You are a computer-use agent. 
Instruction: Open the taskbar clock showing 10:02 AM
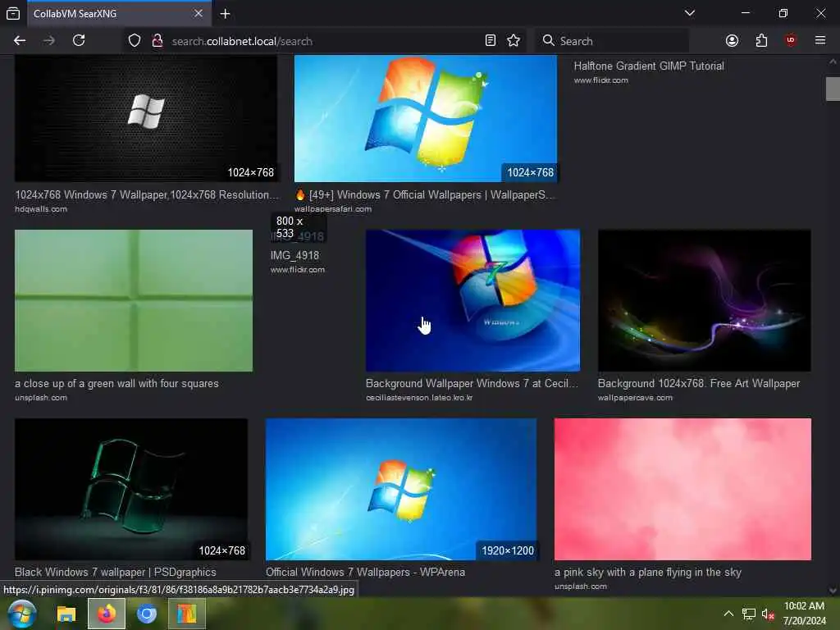click(x=804, y=614)
